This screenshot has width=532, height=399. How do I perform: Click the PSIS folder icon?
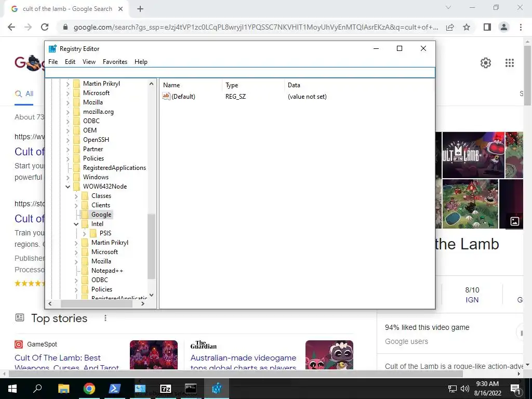click(x=94, y=233)
